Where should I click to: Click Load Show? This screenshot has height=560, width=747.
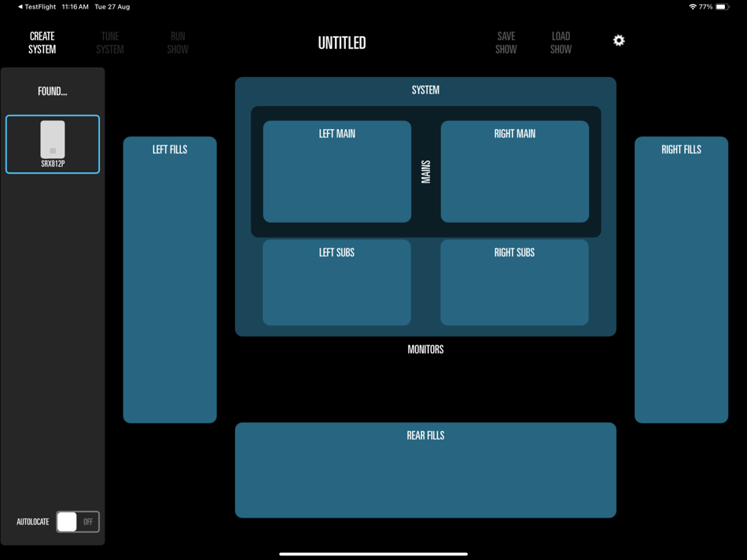click(x=560, y=42)
